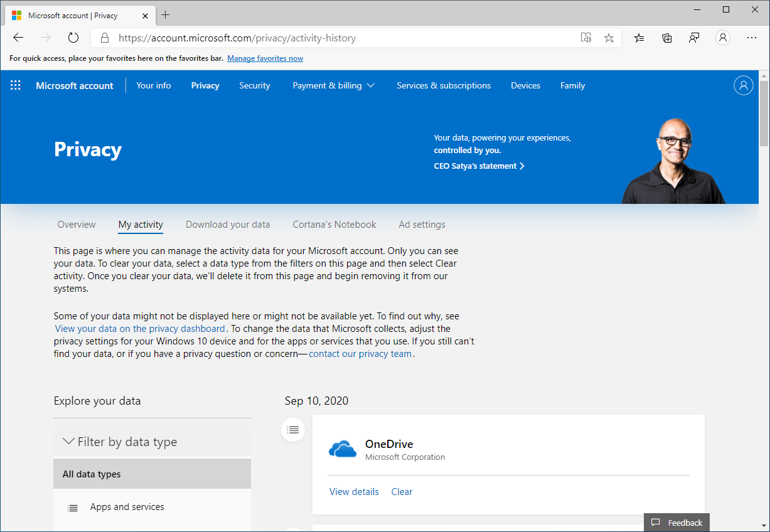Image resolution: width=770 pixels, height=532 pixels.
Task: Enable Read aloud from address bar
Action: coord(586,38)
